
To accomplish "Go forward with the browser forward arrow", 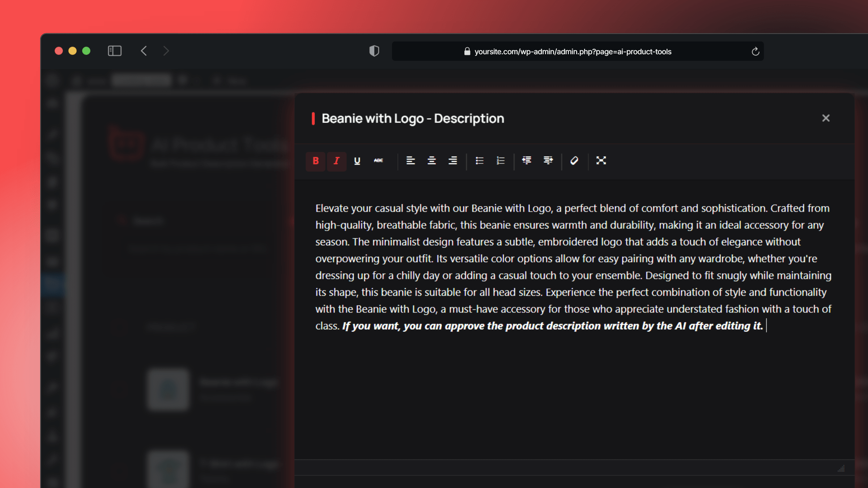I will (166, 51).
